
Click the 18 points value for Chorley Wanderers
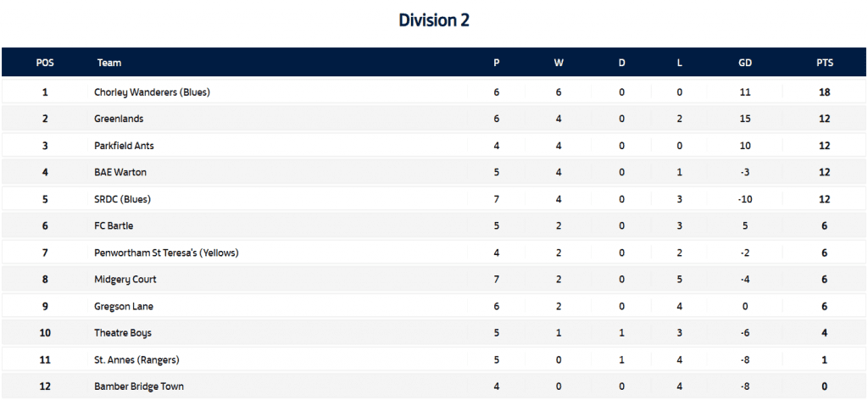824,92
